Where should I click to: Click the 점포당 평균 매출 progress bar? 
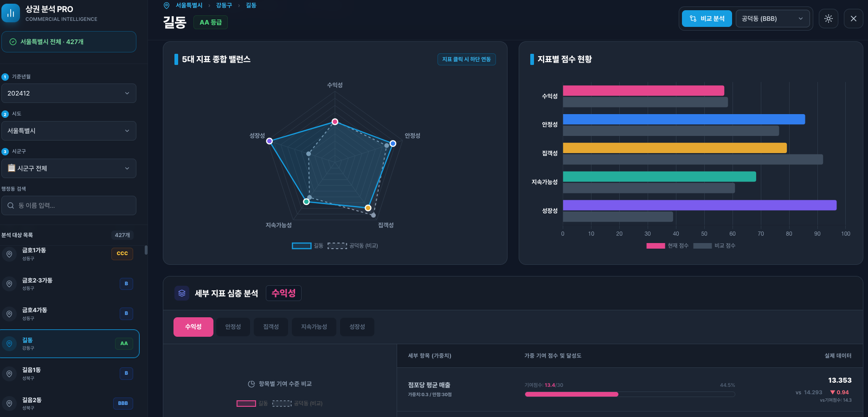pyautogui.click(x=630, y=394)
